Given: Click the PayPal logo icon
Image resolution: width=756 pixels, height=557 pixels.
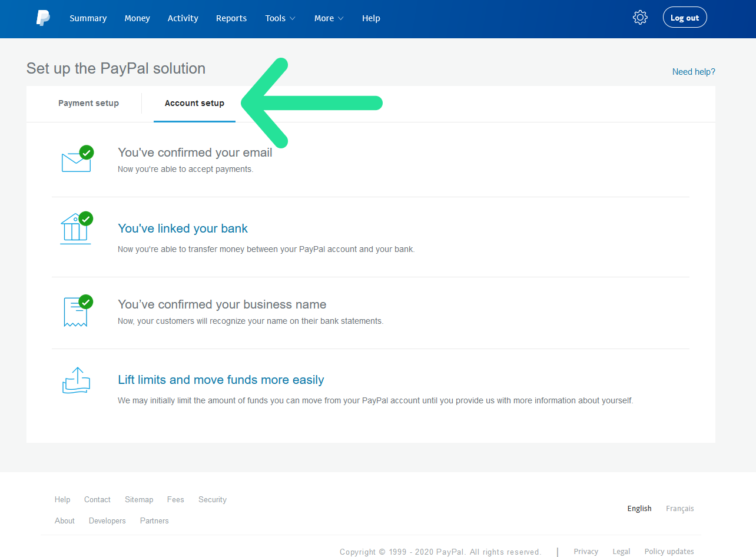Looking at the screenshot, I should 43,18.
